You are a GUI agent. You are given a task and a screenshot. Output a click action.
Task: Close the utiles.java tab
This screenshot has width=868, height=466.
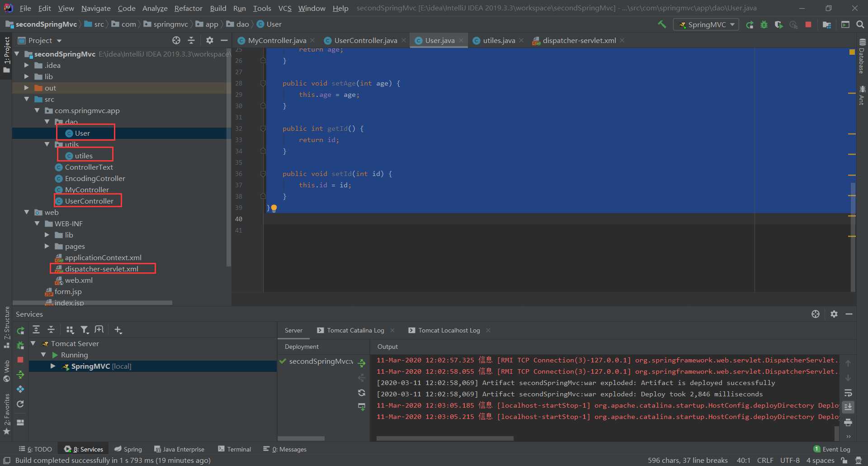pyautogui.click(x=521, y=40)
